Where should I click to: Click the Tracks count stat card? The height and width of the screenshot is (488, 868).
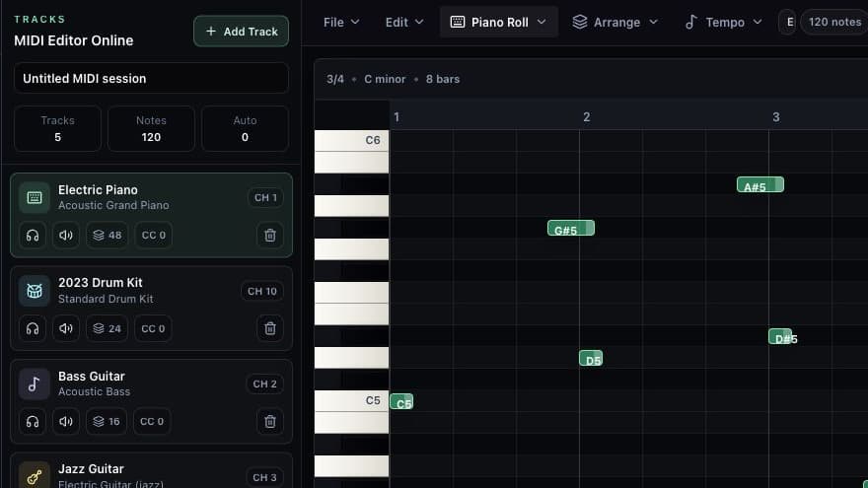[x=57, y=129]
